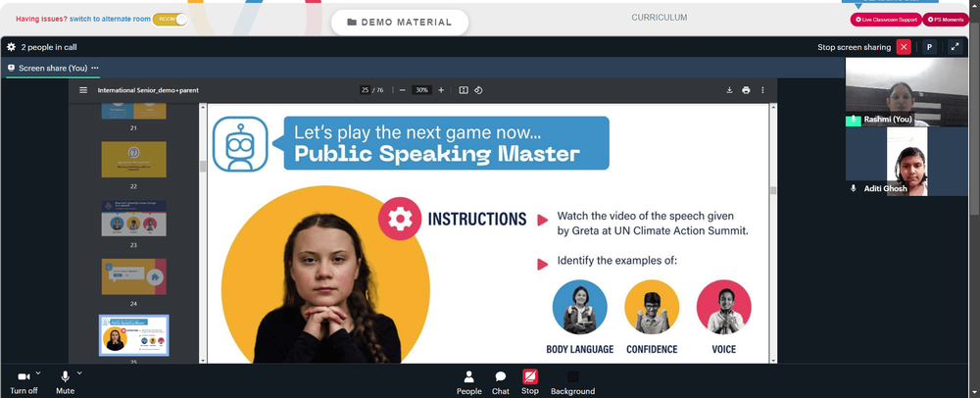Zoom out the PDF with minus button

[x=403, y=90]
